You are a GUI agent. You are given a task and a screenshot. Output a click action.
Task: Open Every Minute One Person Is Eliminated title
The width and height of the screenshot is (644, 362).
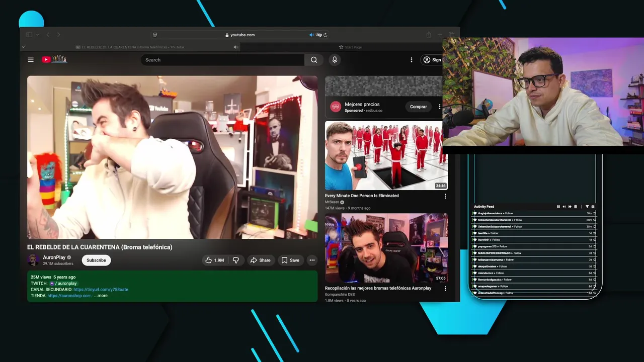362,196
